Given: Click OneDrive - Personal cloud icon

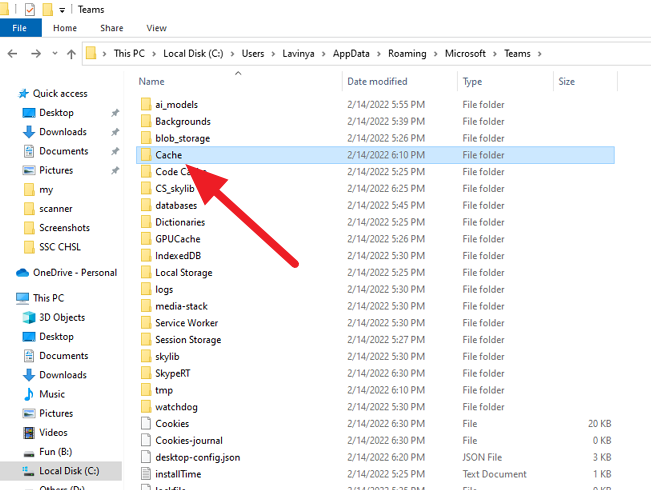Looking at the screenshot, I should tap(22, 272).
